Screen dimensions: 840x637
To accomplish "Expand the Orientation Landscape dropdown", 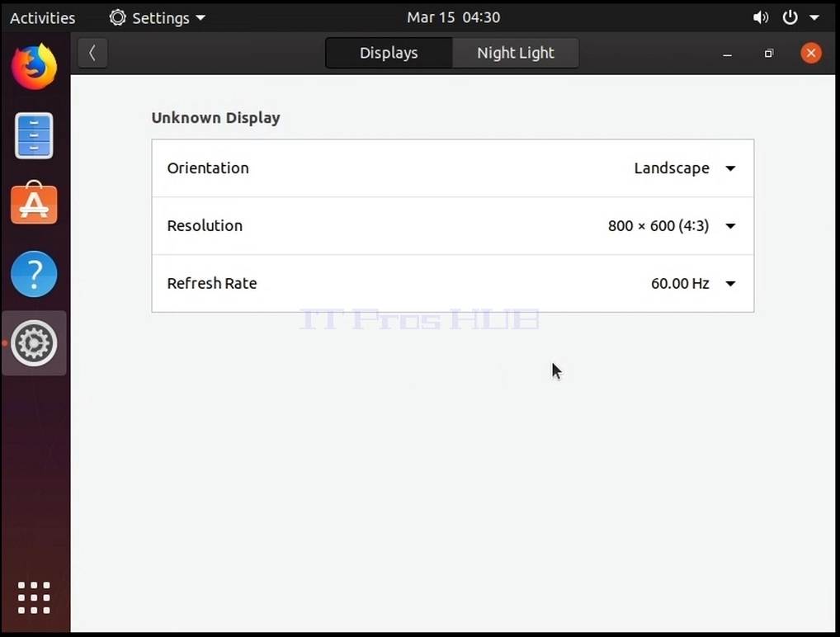I will coord(685,168).
